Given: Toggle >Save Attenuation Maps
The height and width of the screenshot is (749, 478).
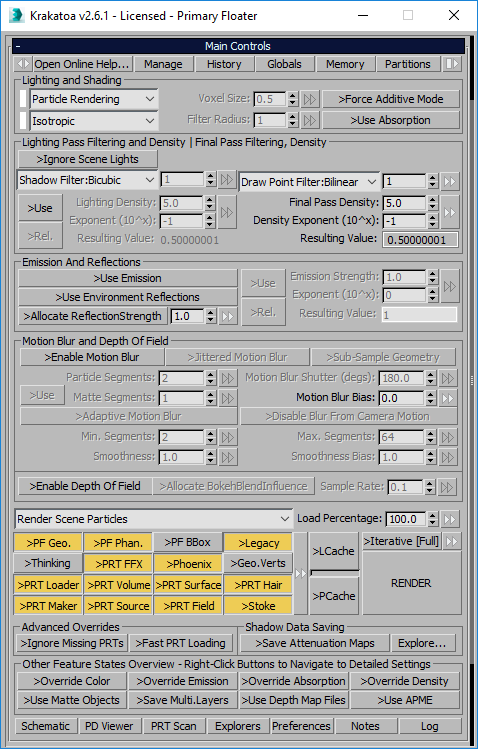Looking at the screenshot, I should 315,643.
